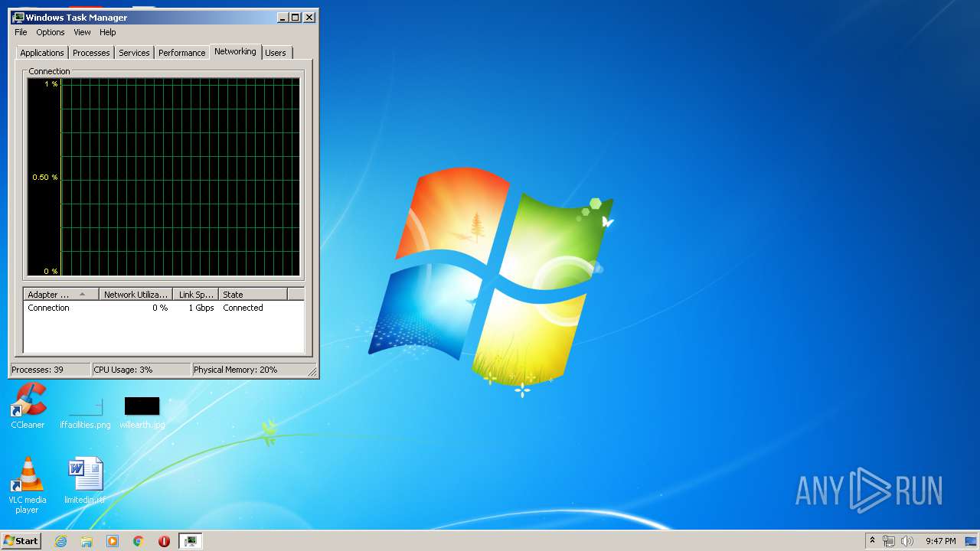Open network tray icon

coord(889,541)
